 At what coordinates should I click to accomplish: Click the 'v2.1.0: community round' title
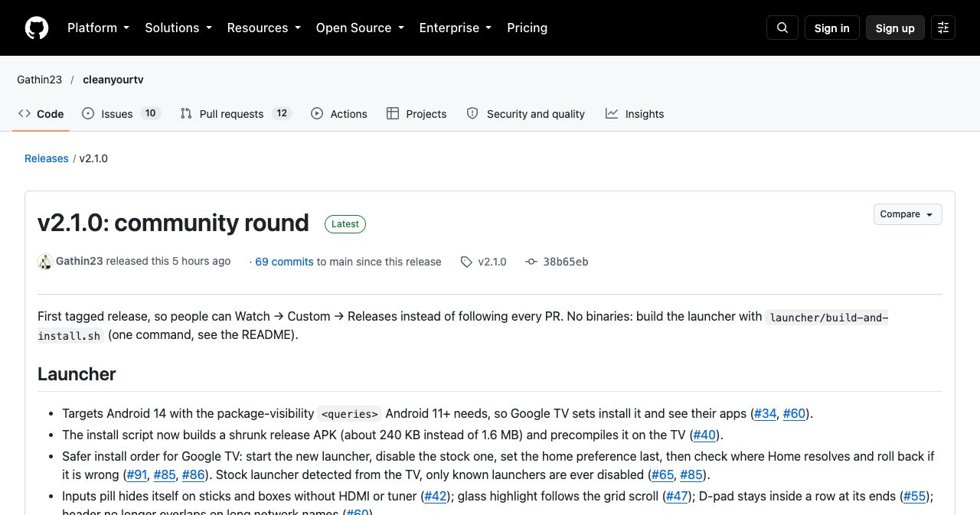coord(173,223)
